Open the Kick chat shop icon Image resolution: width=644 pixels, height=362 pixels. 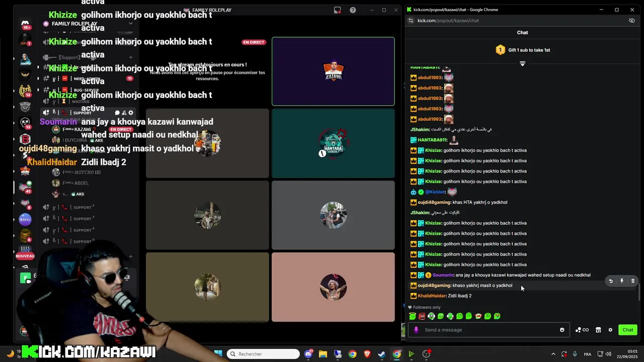tap(598, 330)
